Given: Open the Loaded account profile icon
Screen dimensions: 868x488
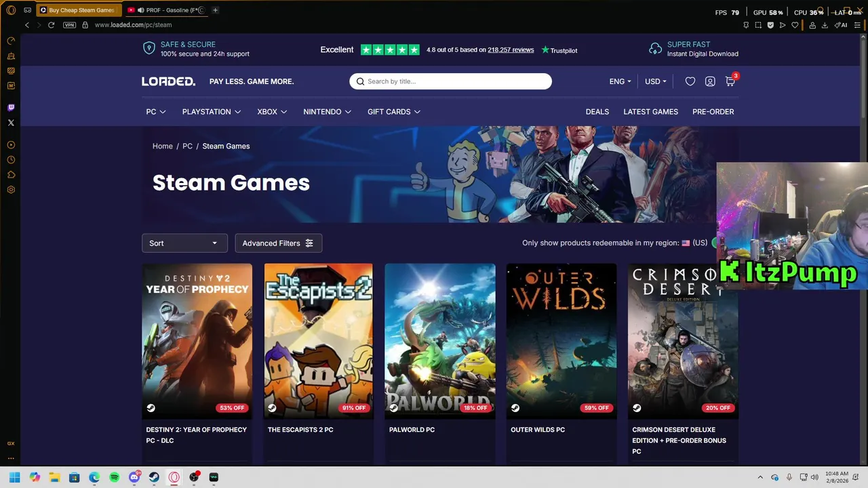Looking at the screenshot, I should point(710,81).
